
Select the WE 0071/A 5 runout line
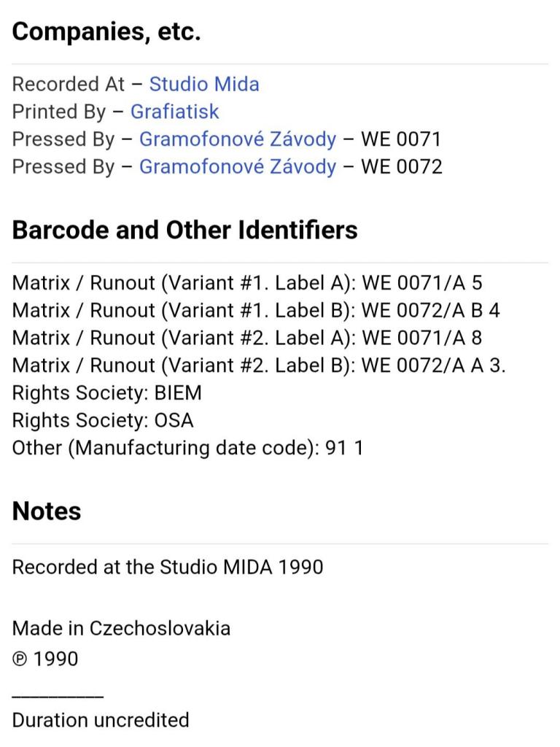pos(247,283)
